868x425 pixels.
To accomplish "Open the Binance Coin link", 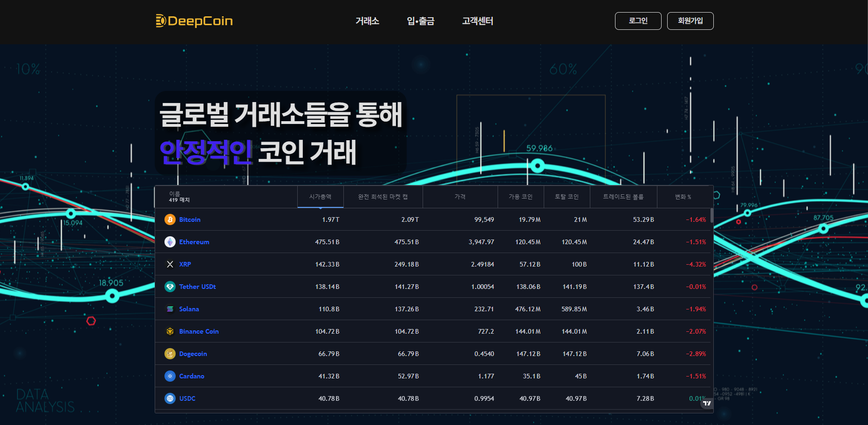I will coord(199,331).
